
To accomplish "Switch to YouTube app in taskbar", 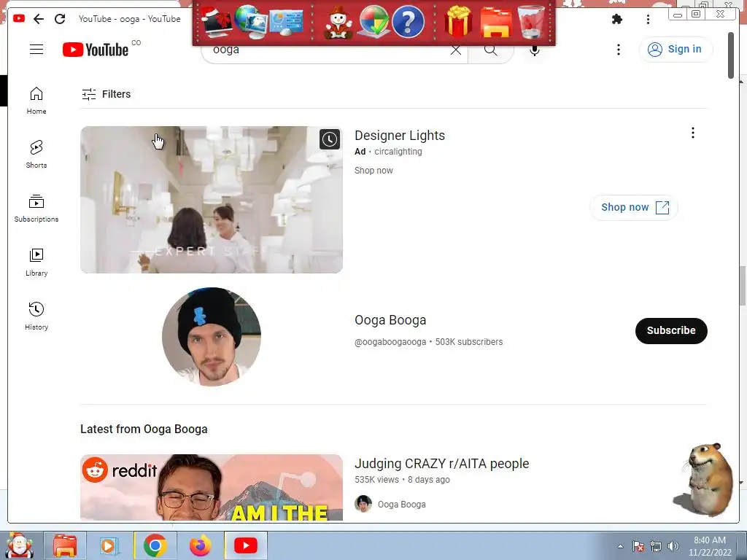I will click(246, 545).
